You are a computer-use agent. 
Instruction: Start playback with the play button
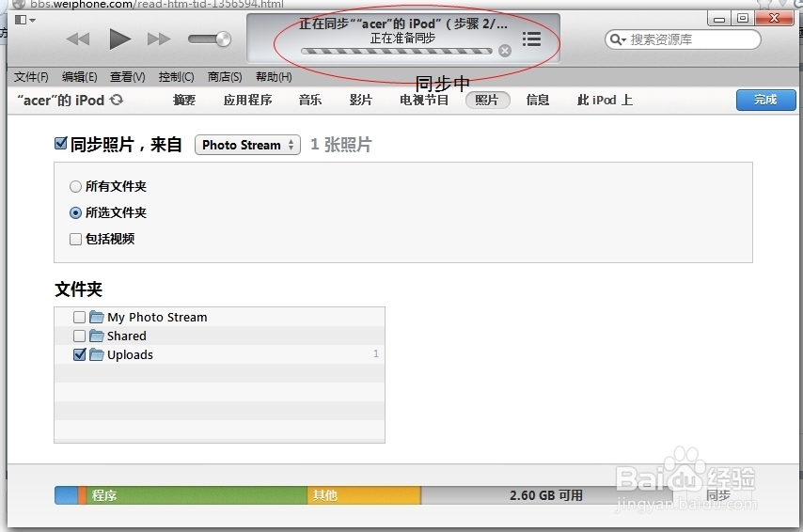119,39
